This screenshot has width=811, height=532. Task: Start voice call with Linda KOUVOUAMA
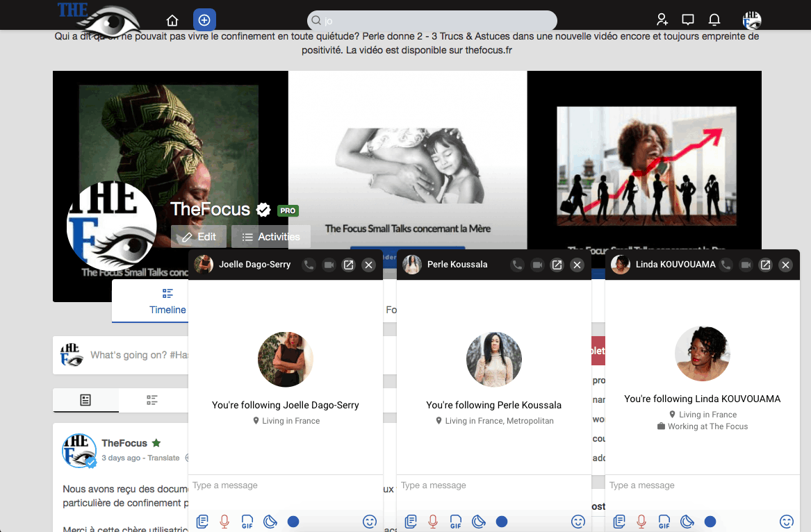[726, 265]
